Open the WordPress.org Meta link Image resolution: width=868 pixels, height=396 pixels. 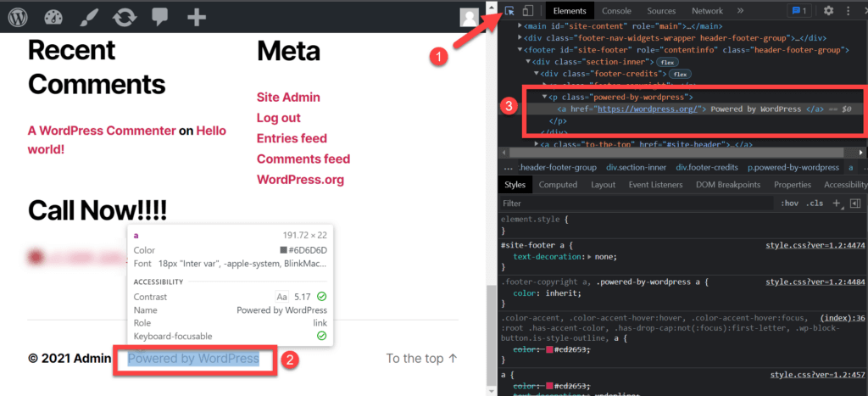[300, 180]
